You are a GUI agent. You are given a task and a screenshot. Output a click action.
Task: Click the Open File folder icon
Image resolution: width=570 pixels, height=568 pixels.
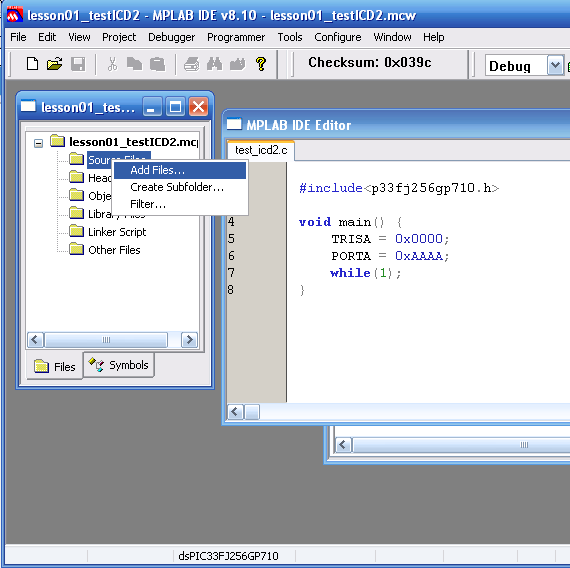pyautogui.click(x=55, y=64)
